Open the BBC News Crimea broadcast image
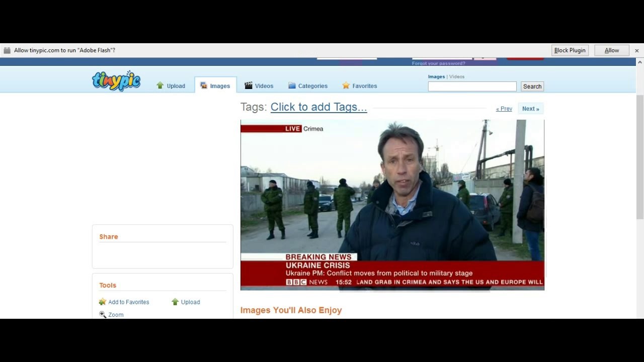 (392, 205)
